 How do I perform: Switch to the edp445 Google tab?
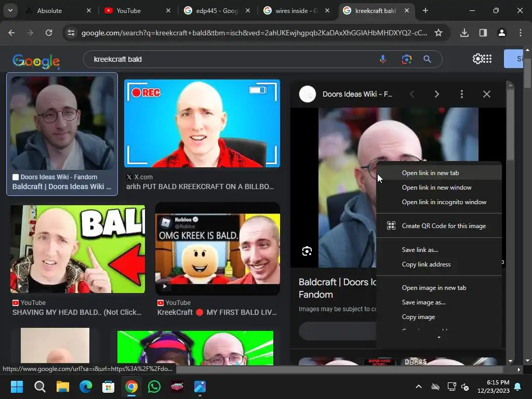217,10
